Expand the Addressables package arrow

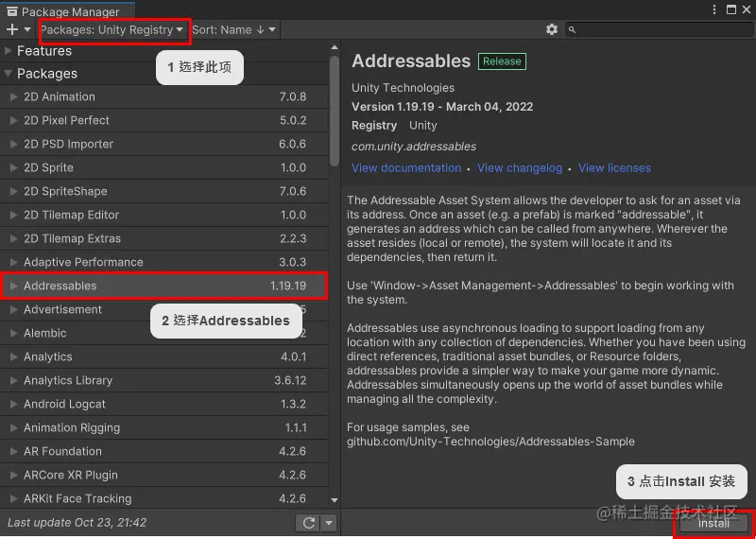(x=14, y=287)
